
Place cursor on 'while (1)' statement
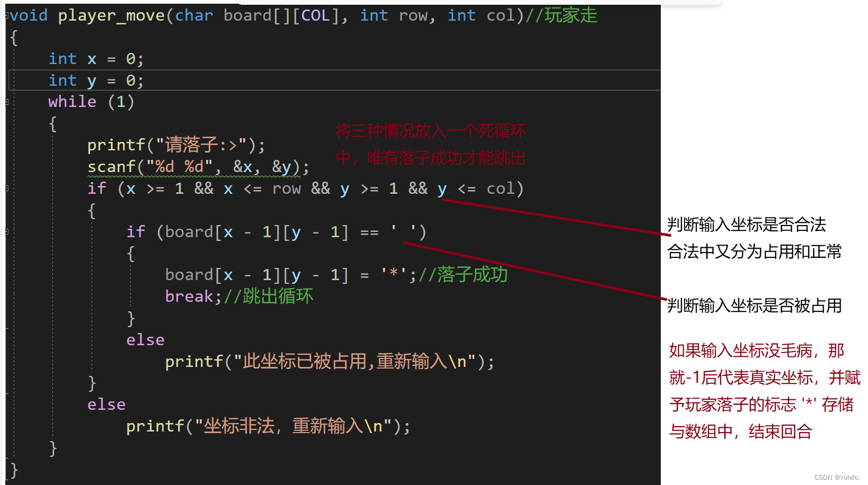tap(91, 102)
